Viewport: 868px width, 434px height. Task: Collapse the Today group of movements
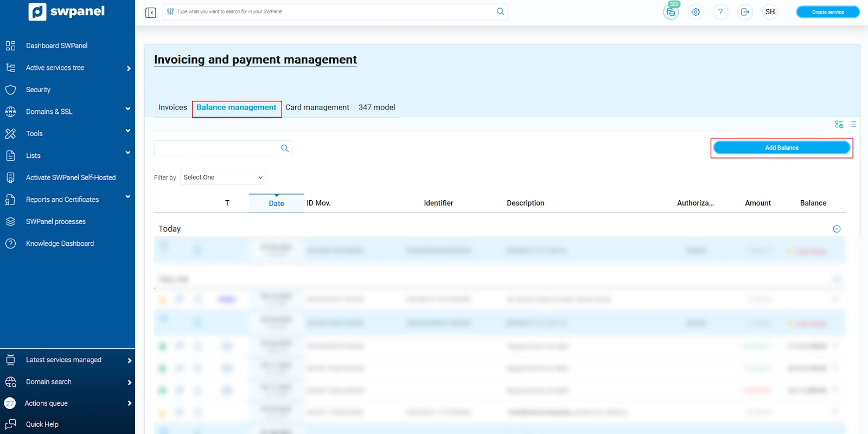[837, 229]
